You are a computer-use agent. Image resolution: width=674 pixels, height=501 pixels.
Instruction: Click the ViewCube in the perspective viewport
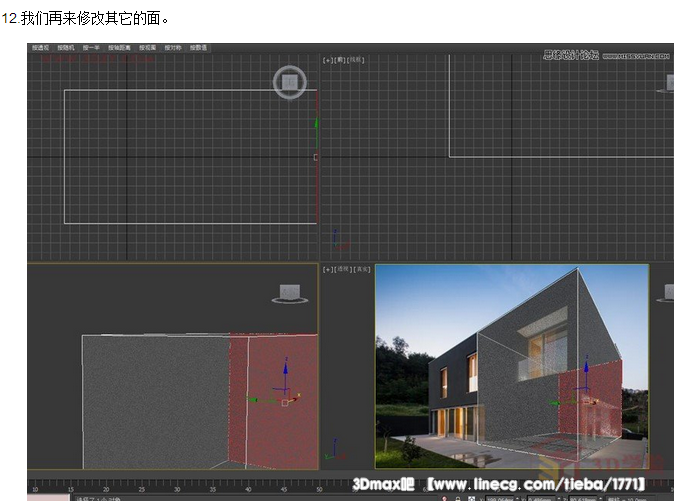click(x=666, y=292)
